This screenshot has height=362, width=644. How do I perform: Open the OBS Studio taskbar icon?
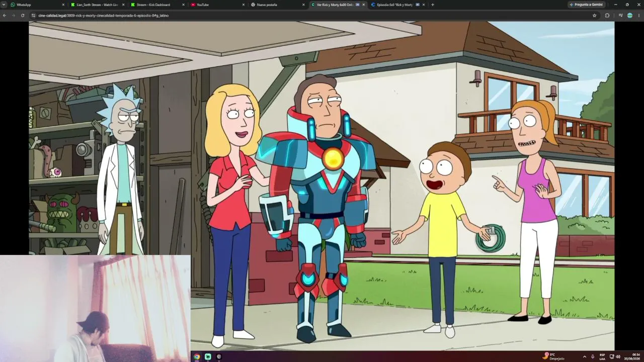(x=219, y=356)
